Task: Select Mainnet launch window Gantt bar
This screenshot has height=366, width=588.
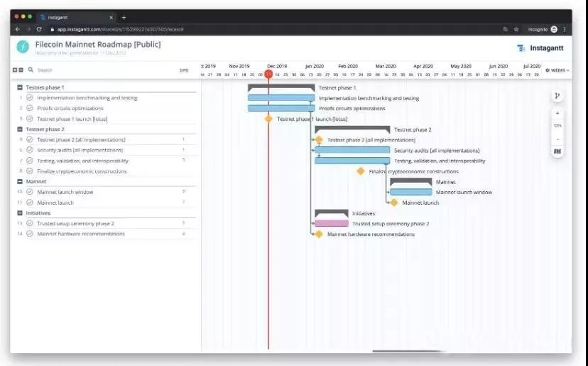Action: [411, 192]
